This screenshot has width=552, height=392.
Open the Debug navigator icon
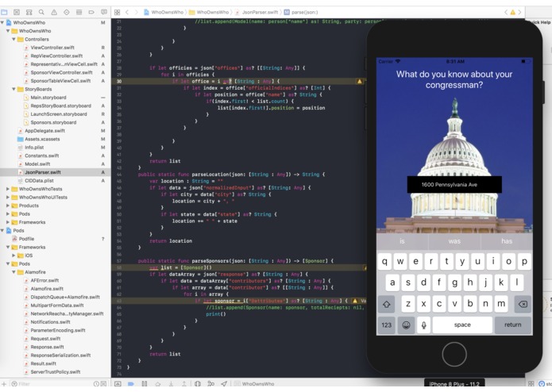pos(79,13)
